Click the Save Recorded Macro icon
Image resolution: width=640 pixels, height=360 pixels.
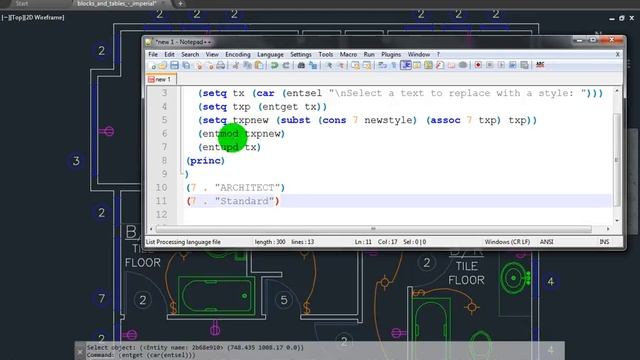coord(524,65)
